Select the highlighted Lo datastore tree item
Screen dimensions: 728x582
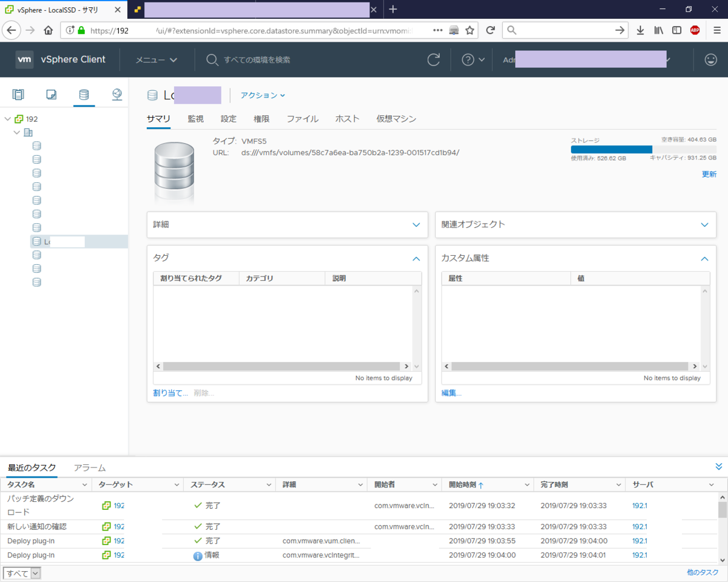tap(79, 242)
